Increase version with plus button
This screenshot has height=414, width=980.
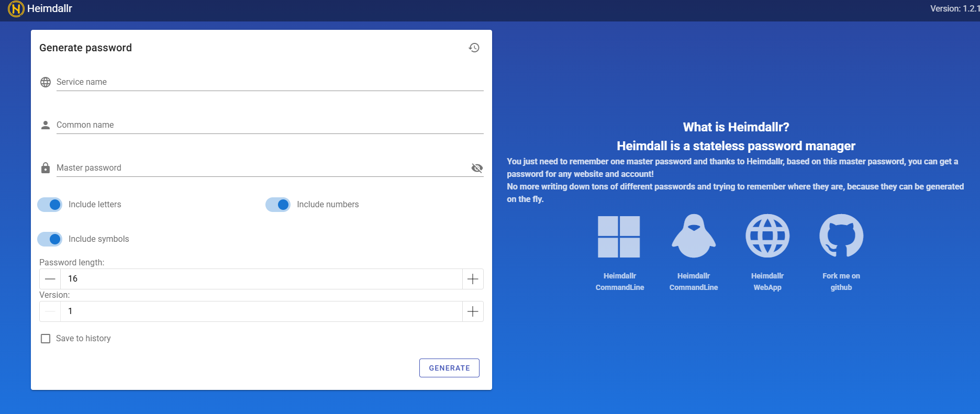[473, 311]
